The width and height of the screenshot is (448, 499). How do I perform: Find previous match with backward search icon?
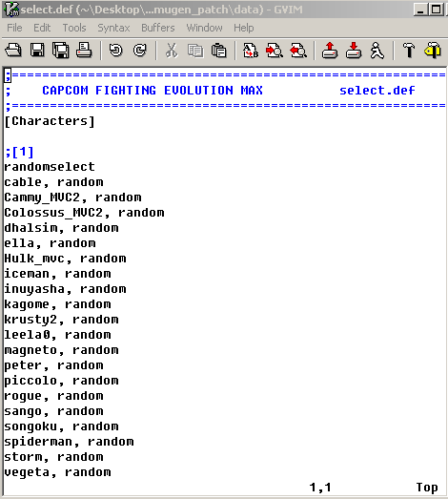tap(298, 51)
